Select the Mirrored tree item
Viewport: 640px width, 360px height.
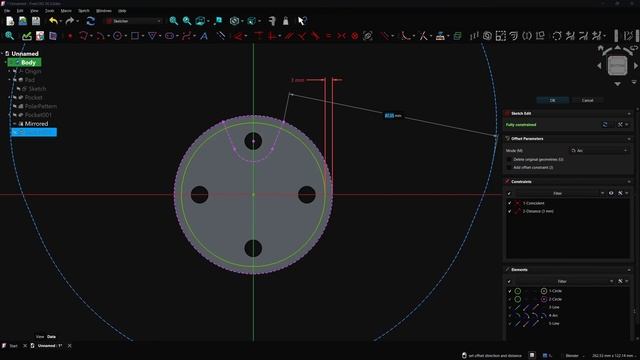click(36, 124)
